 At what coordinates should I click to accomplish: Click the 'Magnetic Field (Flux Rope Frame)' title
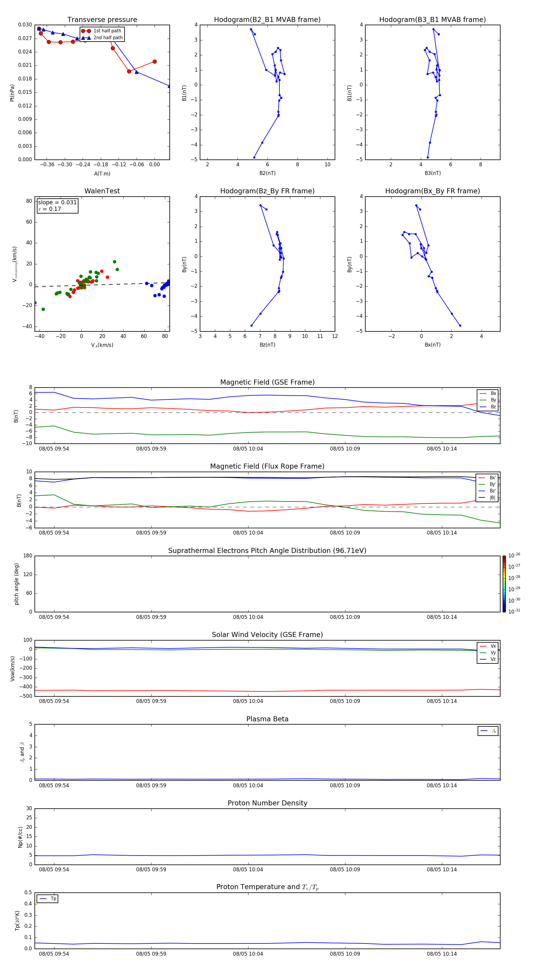tap(267, 467)
